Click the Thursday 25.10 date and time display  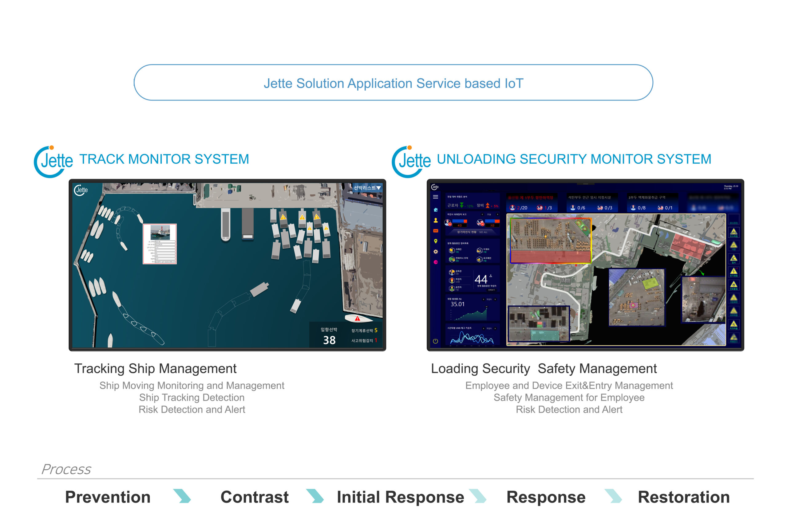point(731,187)
